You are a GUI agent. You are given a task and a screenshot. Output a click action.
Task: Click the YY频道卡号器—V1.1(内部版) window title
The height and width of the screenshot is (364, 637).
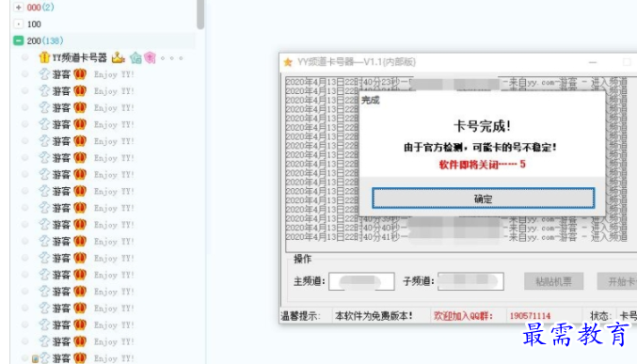[357, 62]
